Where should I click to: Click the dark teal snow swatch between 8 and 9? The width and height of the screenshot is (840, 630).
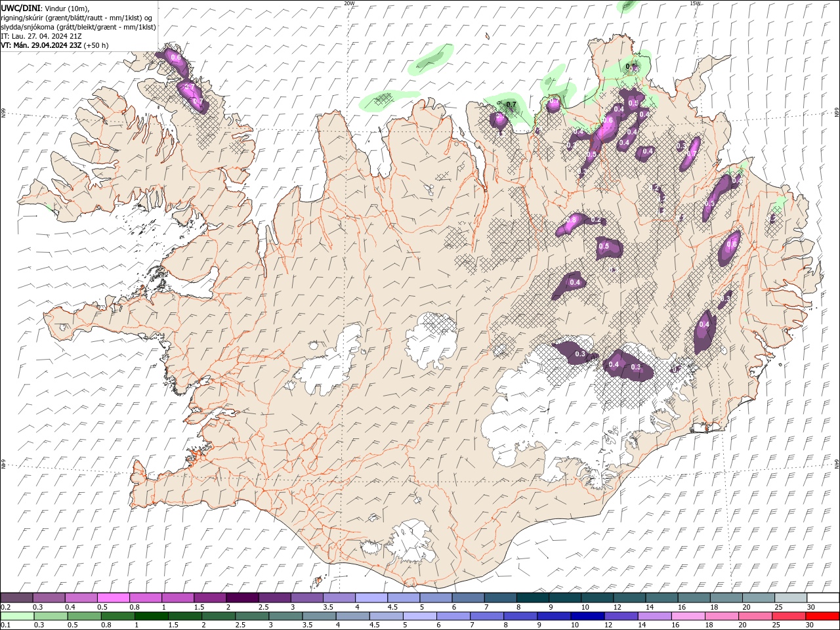[532, 598]
